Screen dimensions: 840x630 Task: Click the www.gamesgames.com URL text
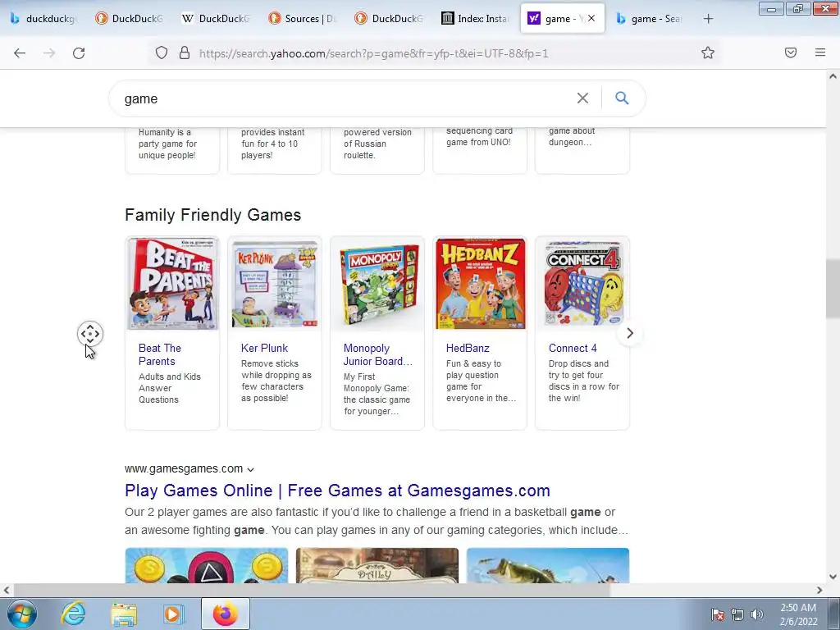(184, 468)
